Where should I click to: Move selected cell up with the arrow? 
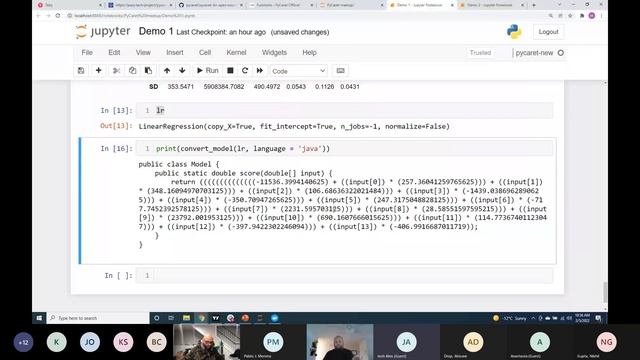167,71
